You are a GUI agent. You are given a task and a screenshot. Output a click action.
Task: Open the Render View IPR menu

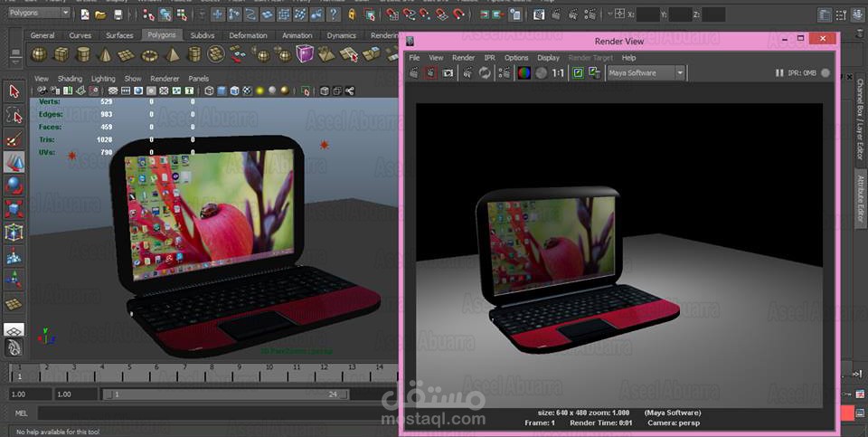[489, 58]
